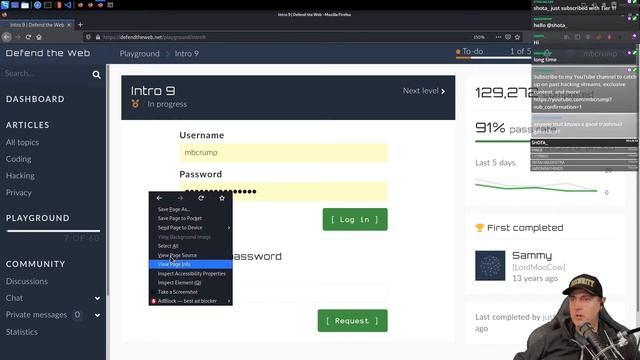Click the context menu bookmark star icon
This screenshot has height=360, width=640.
[222, 198]
